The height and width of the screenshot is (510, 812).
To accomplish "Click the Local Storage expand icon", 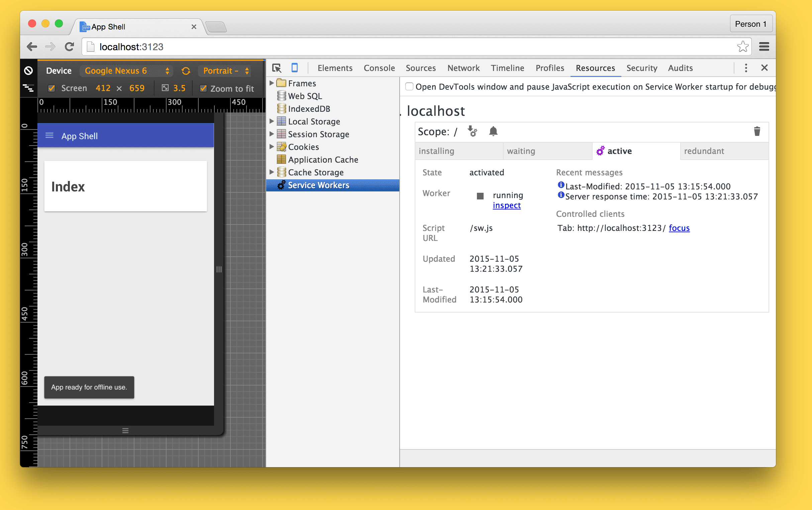I will (271, 121).
